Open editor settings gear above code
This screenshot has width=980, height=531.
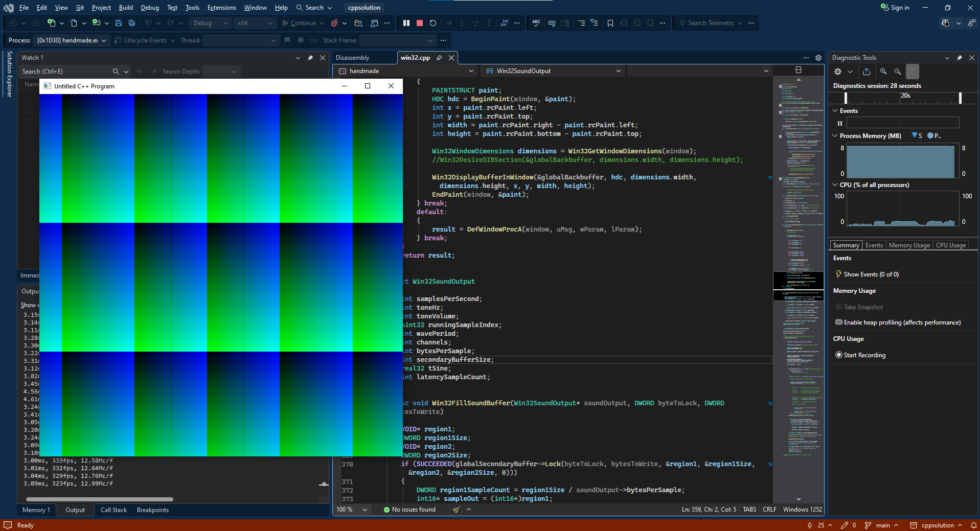tap(818, 58)
